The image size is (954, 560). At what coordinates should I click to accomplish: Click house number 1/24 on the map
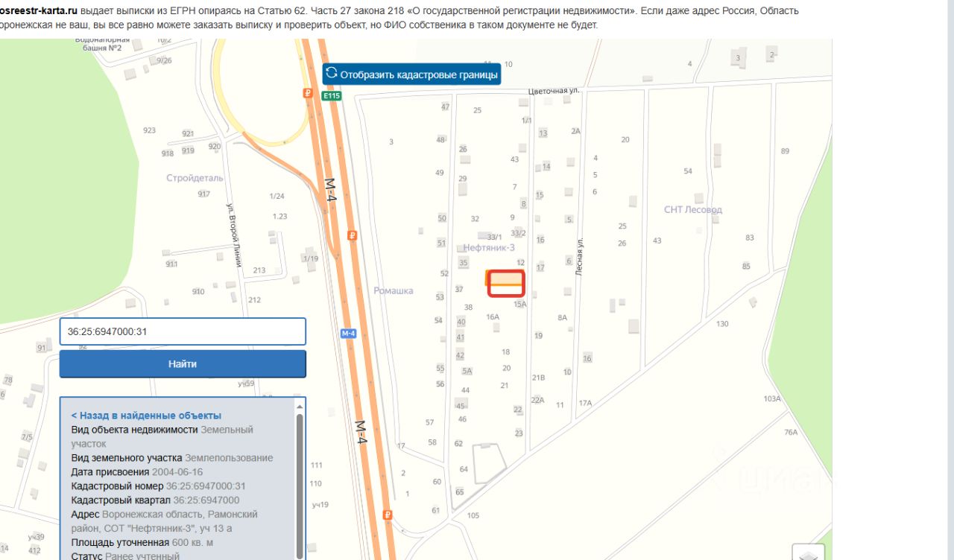277,196
